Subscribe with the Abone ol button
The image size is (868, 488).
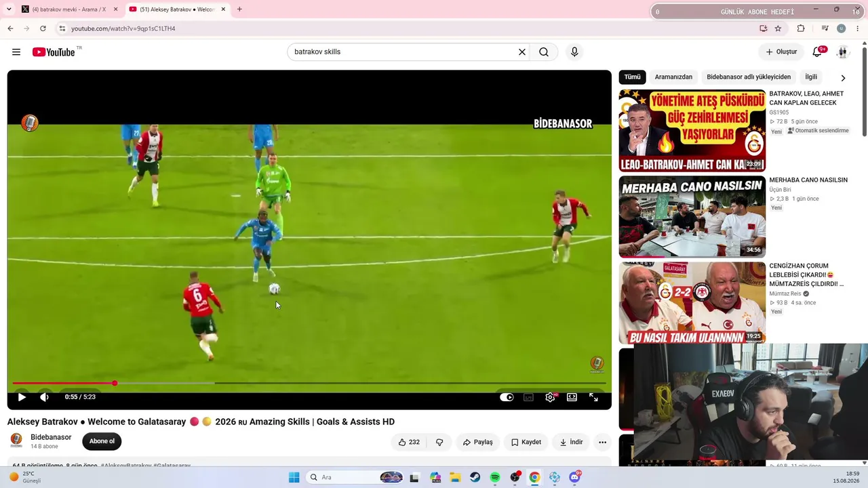tap(102, 441)
